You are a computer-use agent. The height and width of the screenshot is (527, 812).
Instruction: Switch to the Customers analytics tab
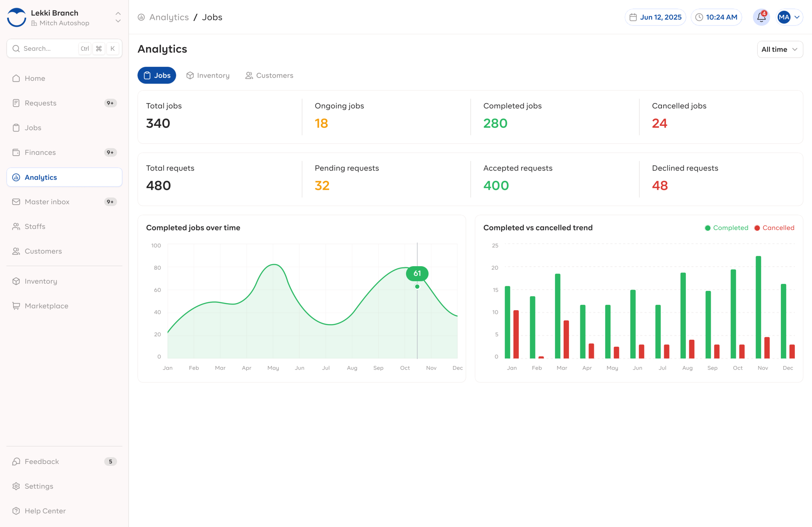click(x=269, y=75)
